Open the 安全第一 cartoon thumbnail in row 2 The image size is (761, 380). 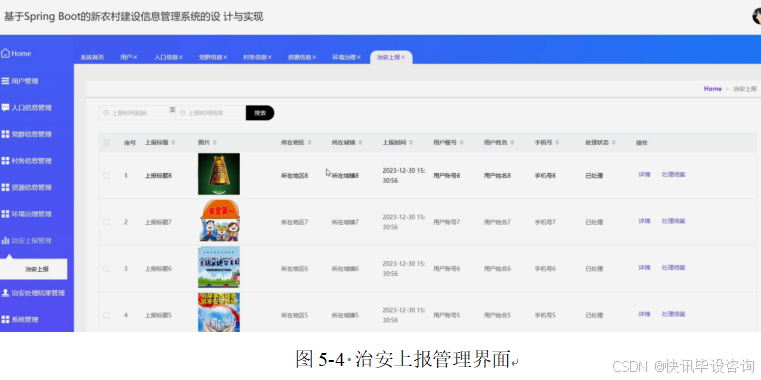[x=219, y=221]
